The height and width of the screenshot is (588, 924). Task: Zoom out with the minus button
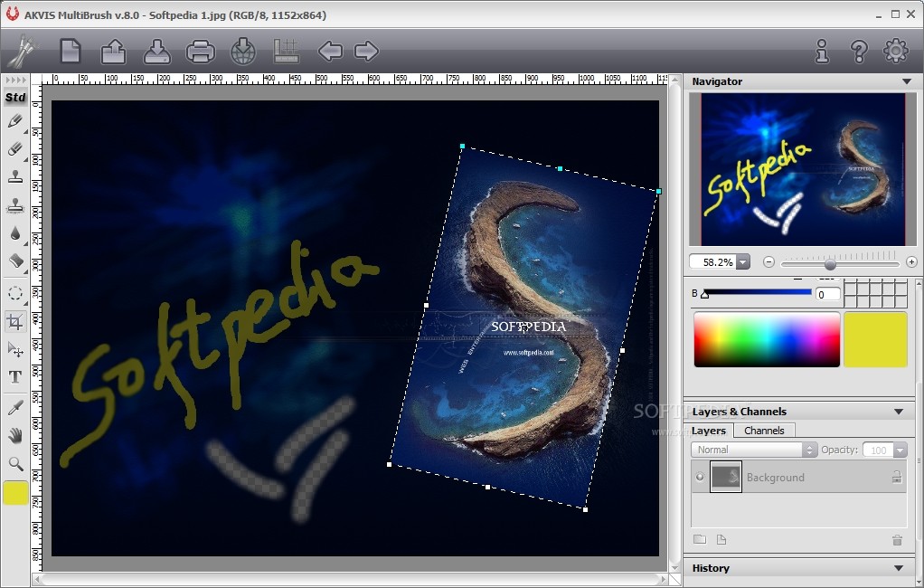coord(768,261)
